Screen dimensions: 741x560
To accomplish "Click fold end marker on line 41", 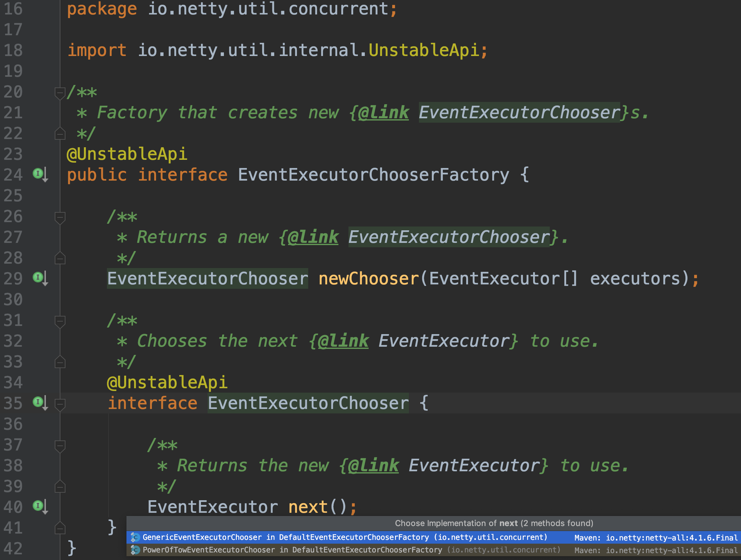I will coord(60,528).
